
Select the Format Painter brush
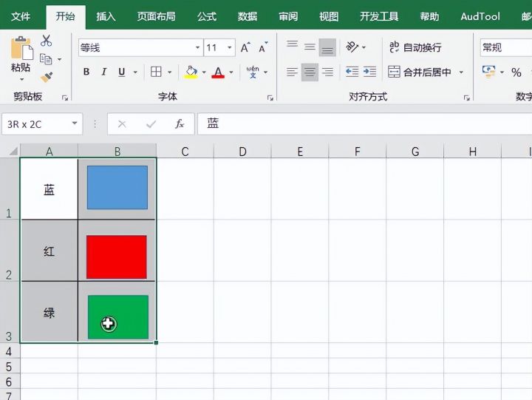click(47, 77)
